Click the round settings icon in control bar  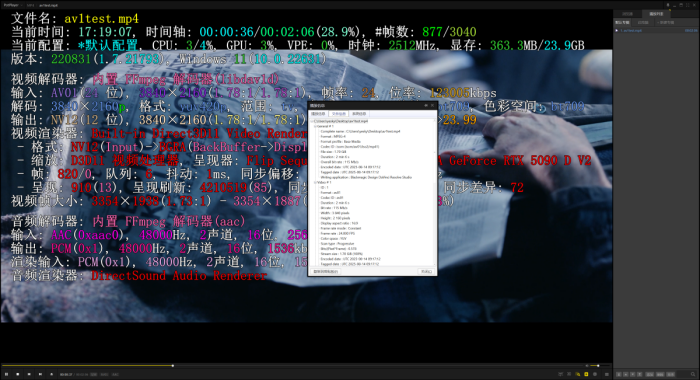[595, 374]
